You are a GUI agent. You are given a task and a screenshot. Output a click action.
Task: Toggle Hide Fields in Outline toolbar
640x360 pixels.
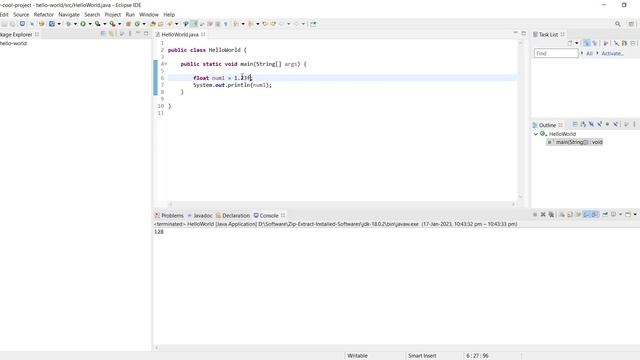(591, 124)
